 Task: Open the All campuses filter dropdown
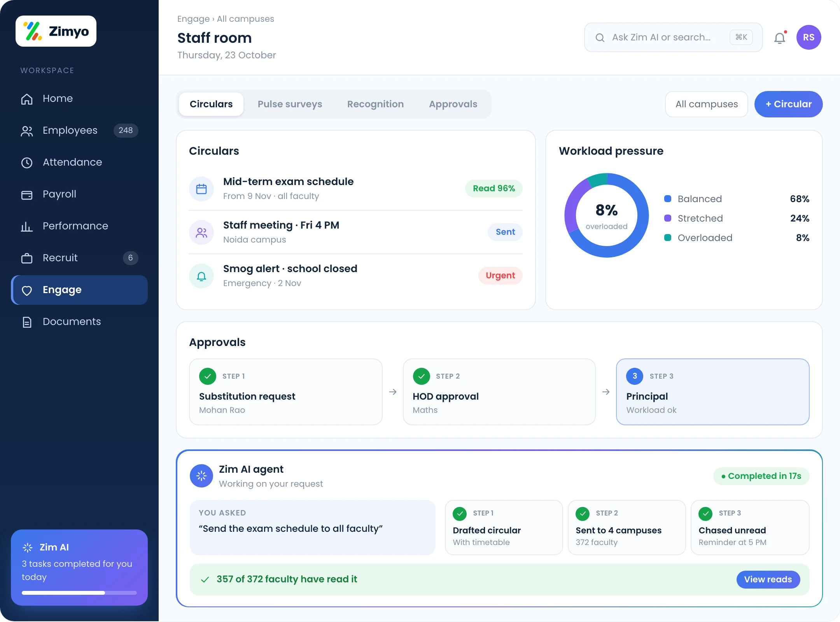point(706,104)
